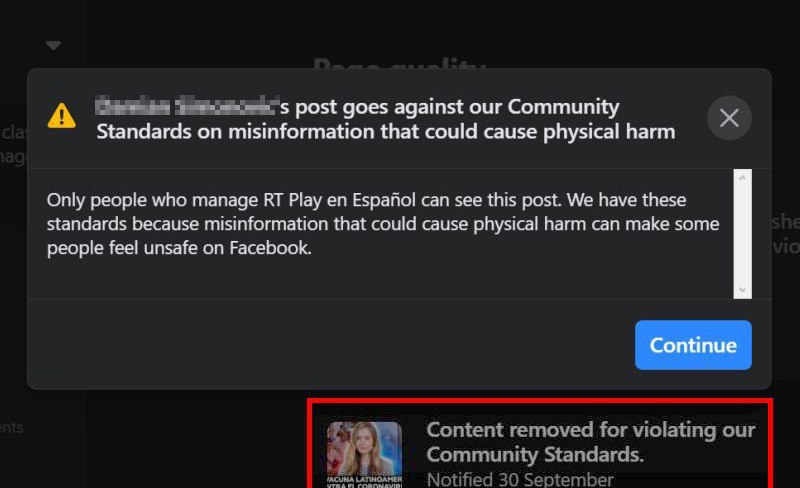The image size is (800, 488).
Task: Click the cut-off 'vio' text at right edge
Action: point(786,247)
